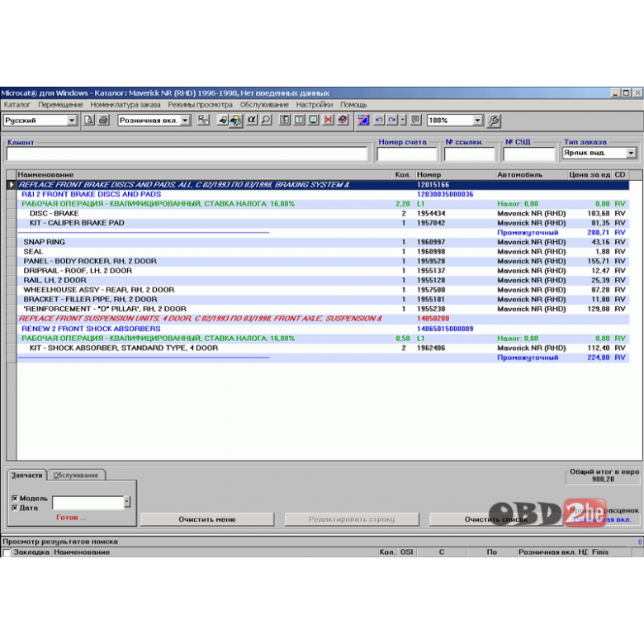Click the red book icon in the toolbar
644x644 pixels.
tap(343, 120)
